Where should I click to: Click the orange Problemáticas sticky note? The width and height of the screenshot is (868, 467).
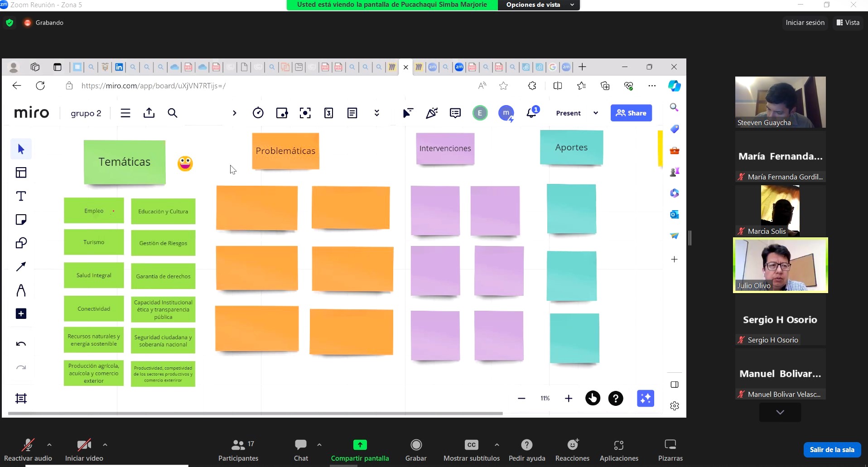(285, 151)
